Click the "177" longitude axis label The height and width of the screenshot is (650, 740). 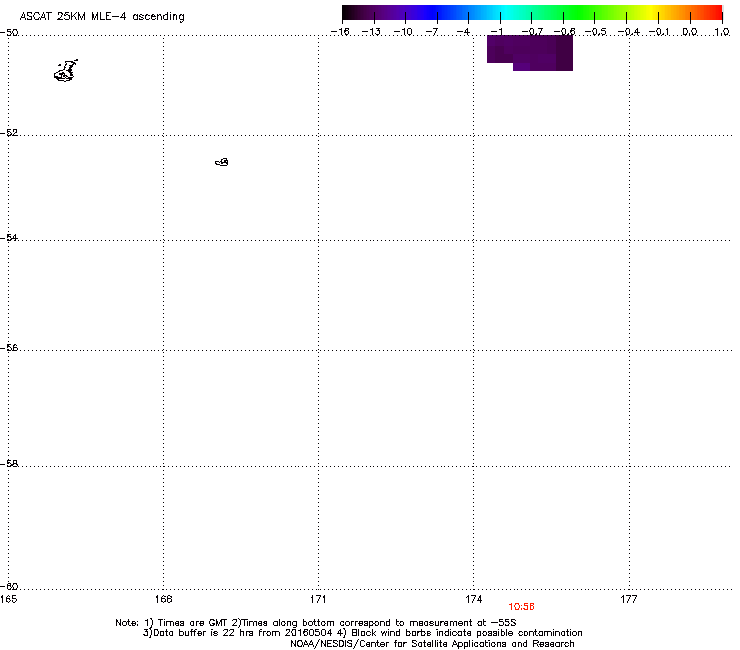click(x=629, y=599)
